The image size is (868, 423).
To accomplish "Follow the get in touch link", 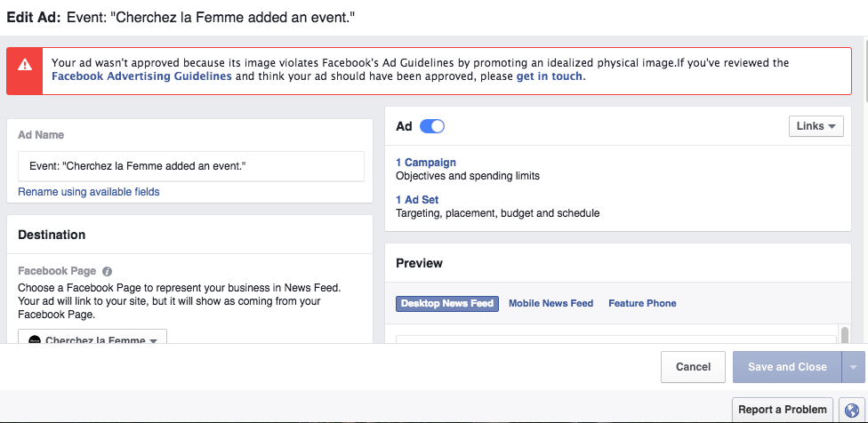I will pyautogui.click(x=550, y=76).
